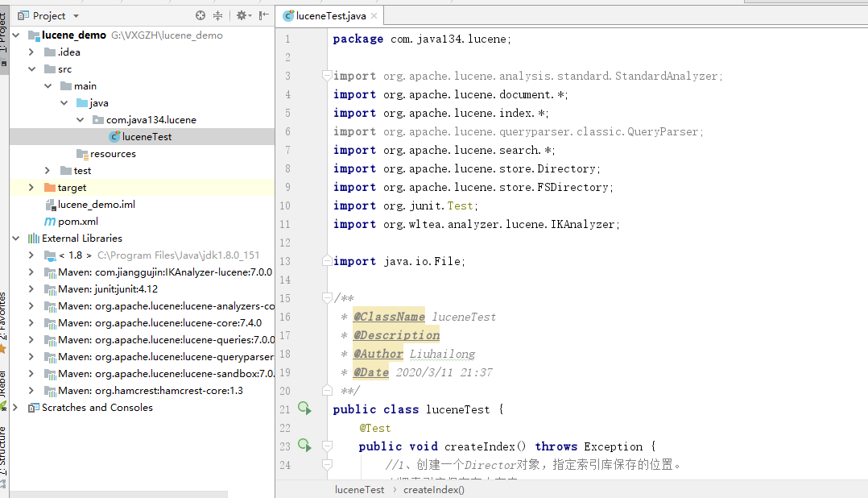Image resolution: width=868 pixels, height=498 pixels.
Task: Click the pom.xml Maven icon
Action: (x=50, y=222)
